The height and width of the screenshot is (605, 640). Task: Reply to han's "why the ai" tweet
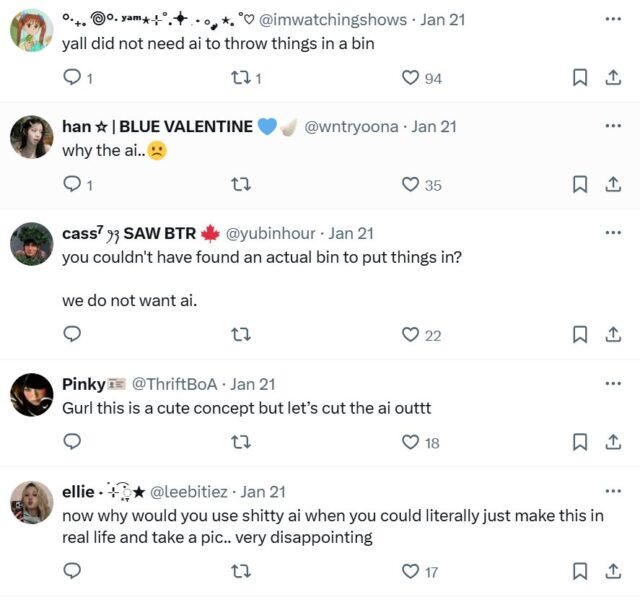[x=71, y=184]
